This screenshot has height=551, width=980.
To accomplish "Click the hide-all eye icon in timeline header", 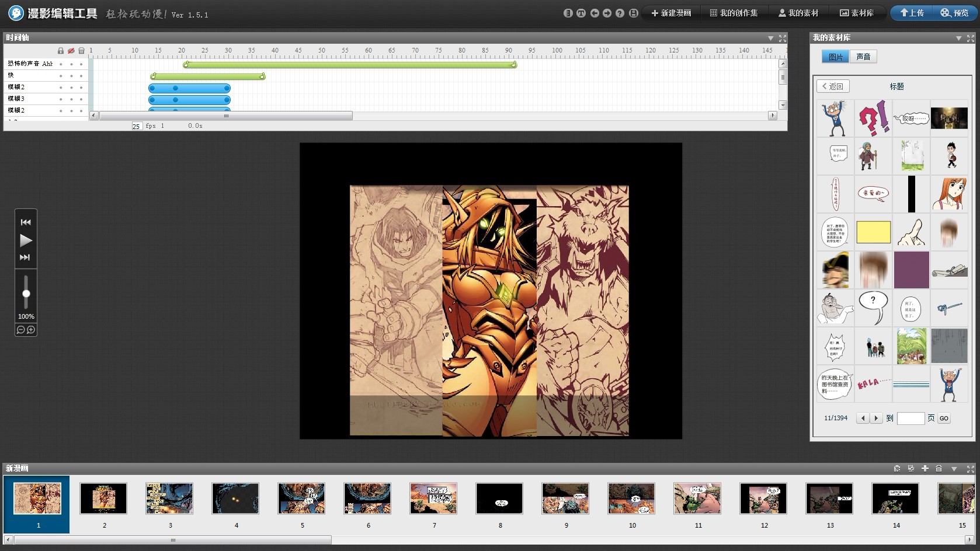I will (x=71, y=51).
